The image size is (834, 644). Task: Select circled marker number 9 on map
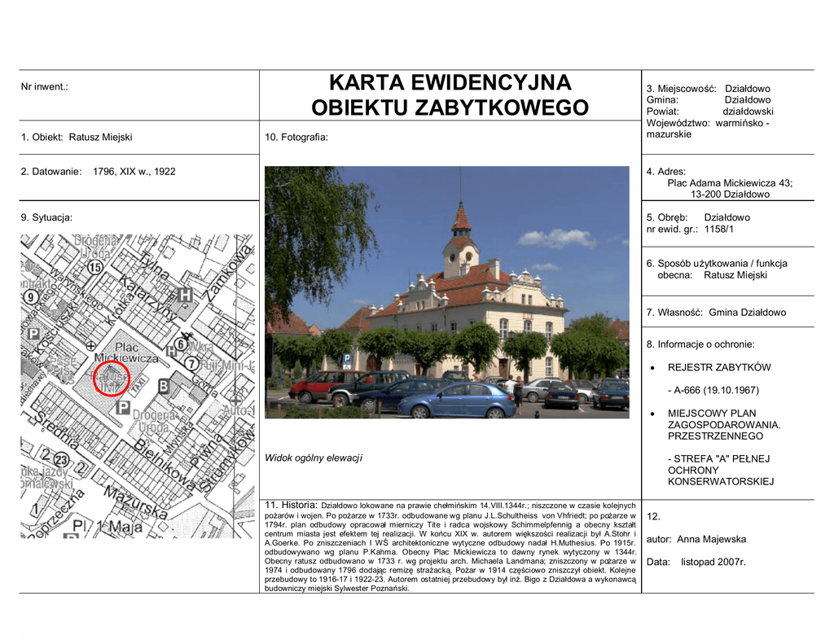tap(31, 297)
